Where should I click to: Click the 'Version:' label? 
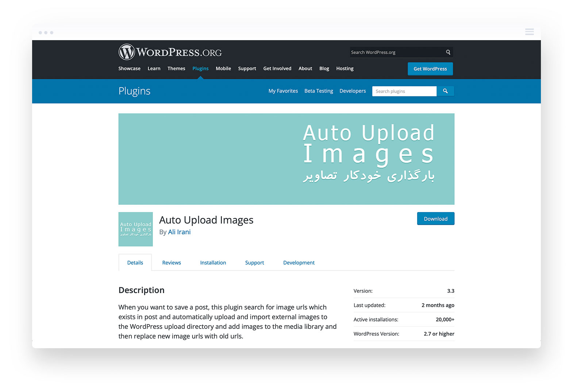363,291
